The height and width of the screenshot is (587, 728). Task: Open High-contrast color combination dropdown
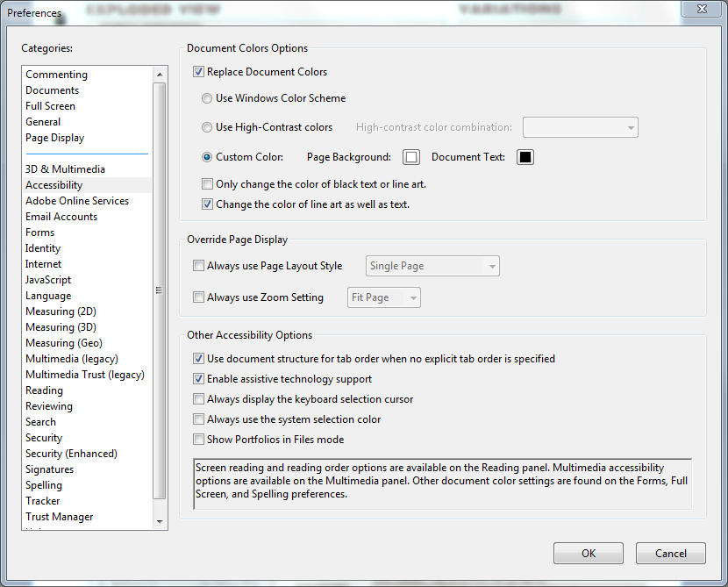[580, 127]
